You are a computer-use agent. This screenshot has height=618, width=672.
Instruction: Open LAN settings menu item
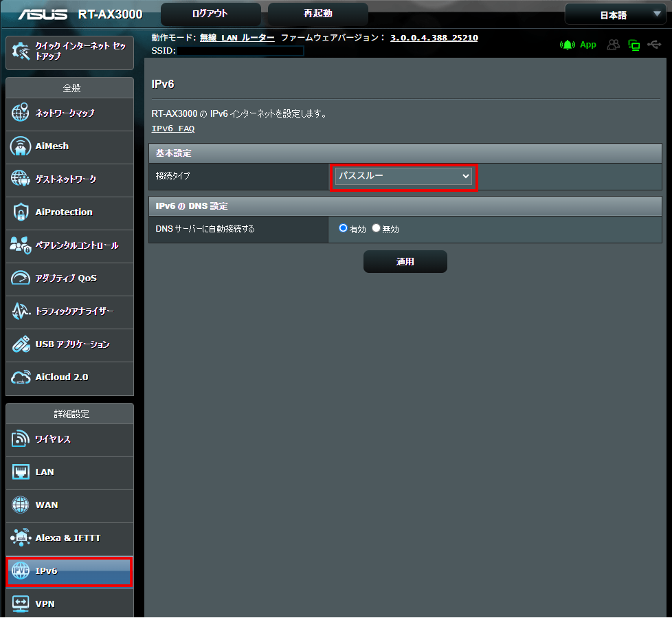point(69,474)
